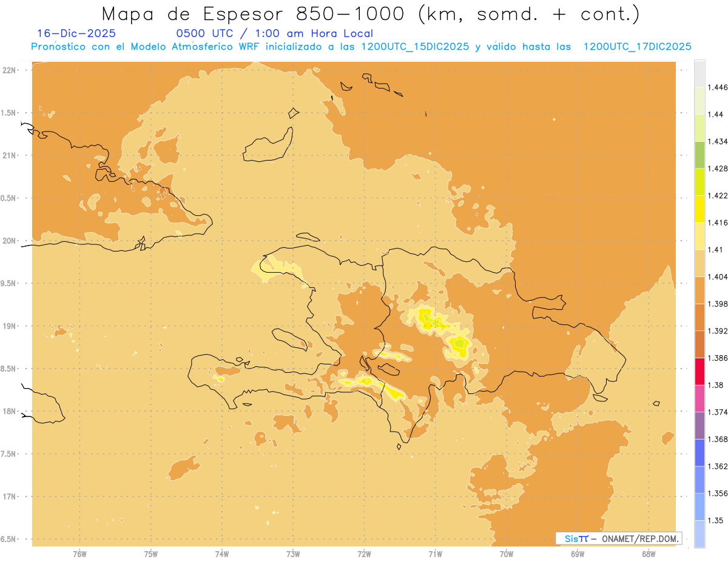Screen dimensions: 728x562
Task: Click legend value '1.38'
Action: click(x=715, y=385)
